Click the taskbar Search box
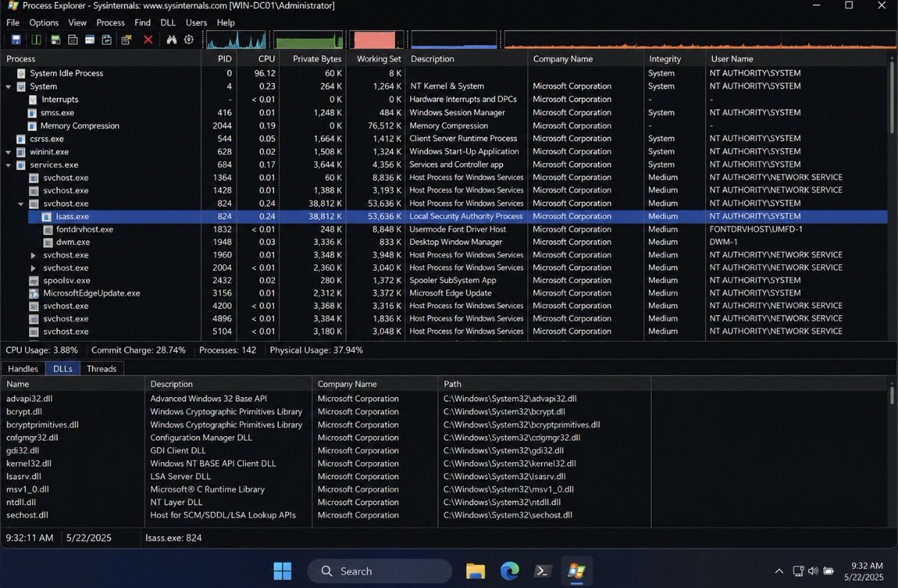 tap(379, 571)
